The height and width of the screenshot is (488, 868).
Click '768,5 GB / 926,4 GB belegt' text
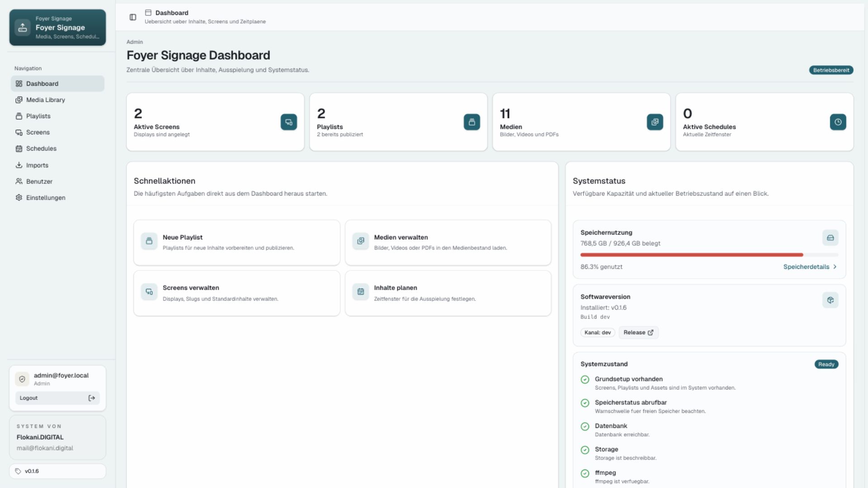(620, 244)
